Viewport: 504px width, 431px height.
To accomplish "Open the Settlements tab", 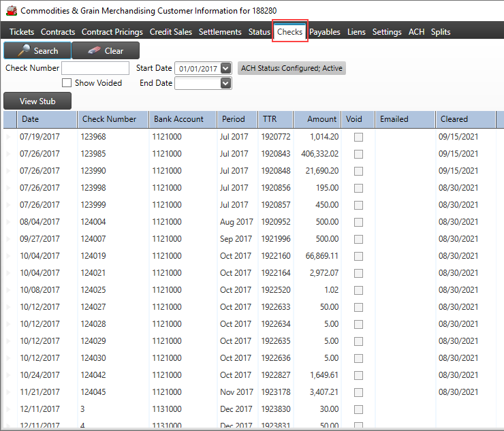I will [x=220, y=32].
